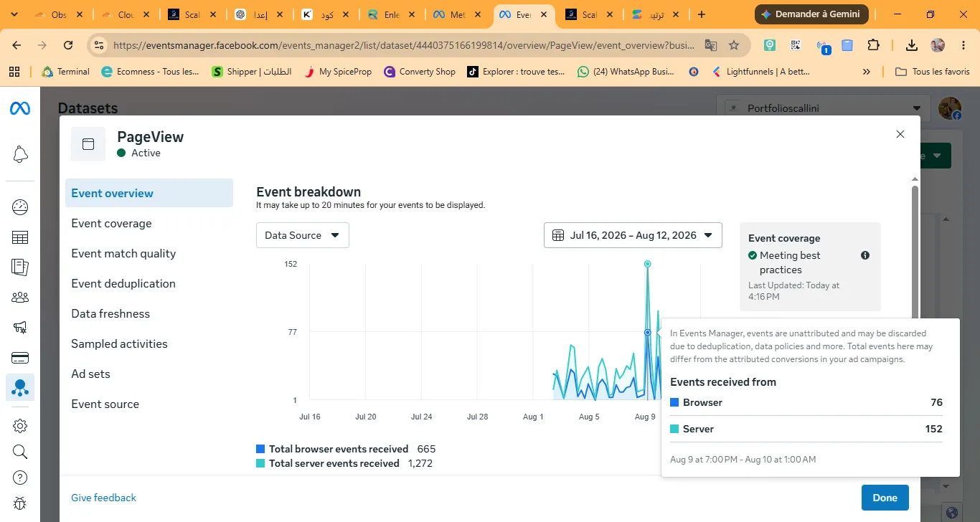Screen dimensions: 980x522
Task: Open the browser Downloads icon
Action: [x=911, y=45]
